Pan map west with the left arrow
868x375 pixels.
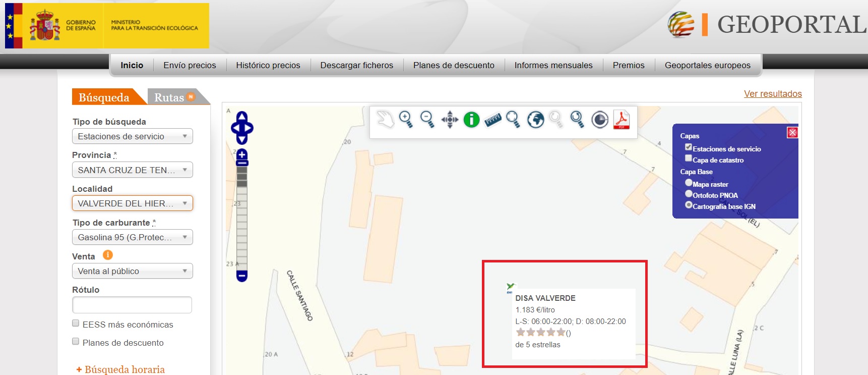(x=234, y=128)
